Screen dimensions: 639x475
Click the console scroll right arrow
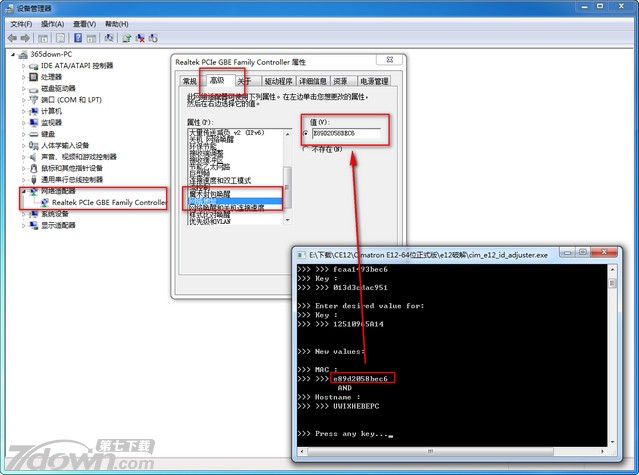click(603, 451)
